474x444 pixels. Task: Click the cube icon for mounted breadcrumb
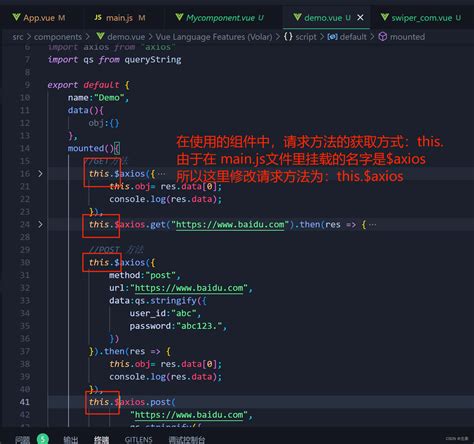(x=383, y=37)
